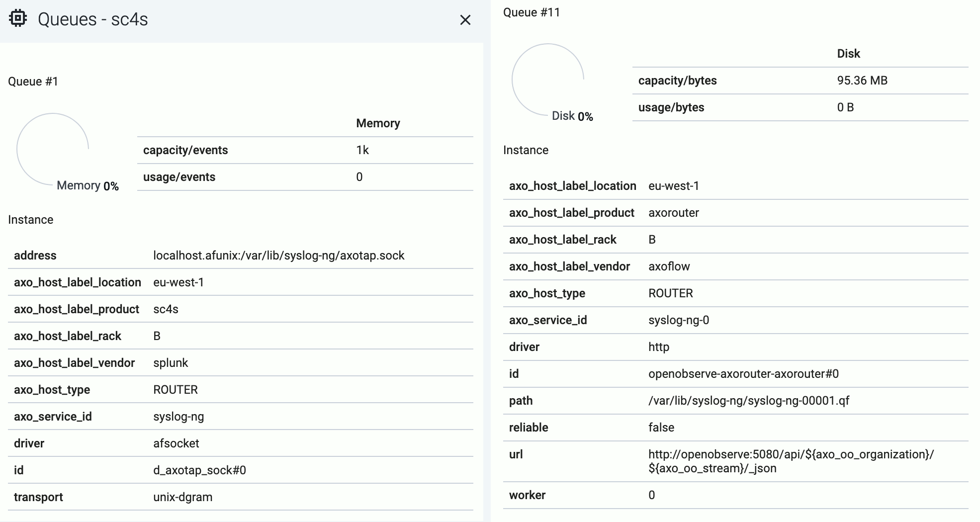Click the reliable false value
Screen dimensions: 980x522
click(x=661, y=428)
